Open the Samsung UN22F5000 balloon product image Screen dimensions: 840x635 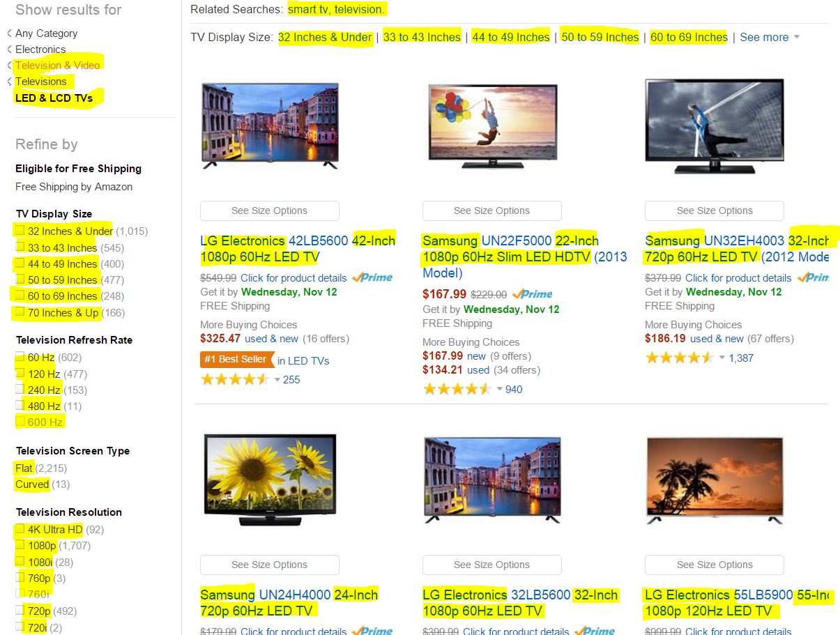coord(493,125)
